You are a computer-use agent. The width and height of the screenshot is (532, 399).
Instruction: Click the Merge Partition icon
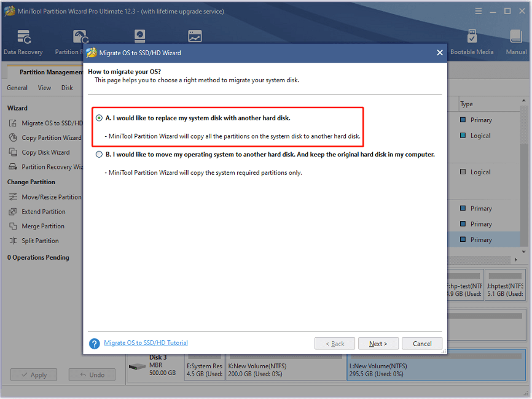tap(12, 226)
